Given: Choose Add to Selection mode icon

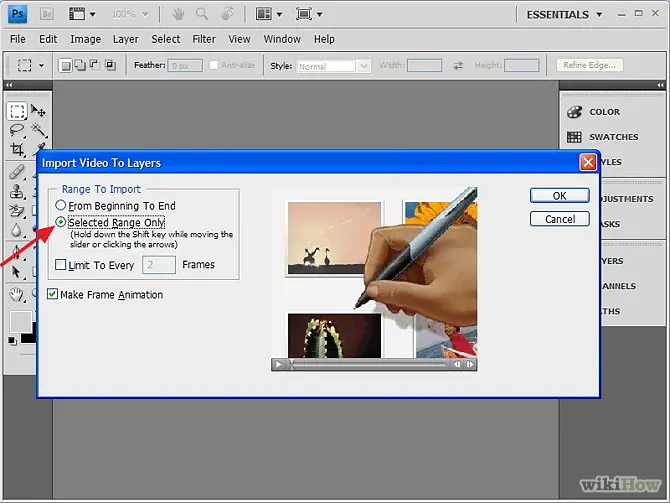Looking at the screenshot, I should (80, 65).
